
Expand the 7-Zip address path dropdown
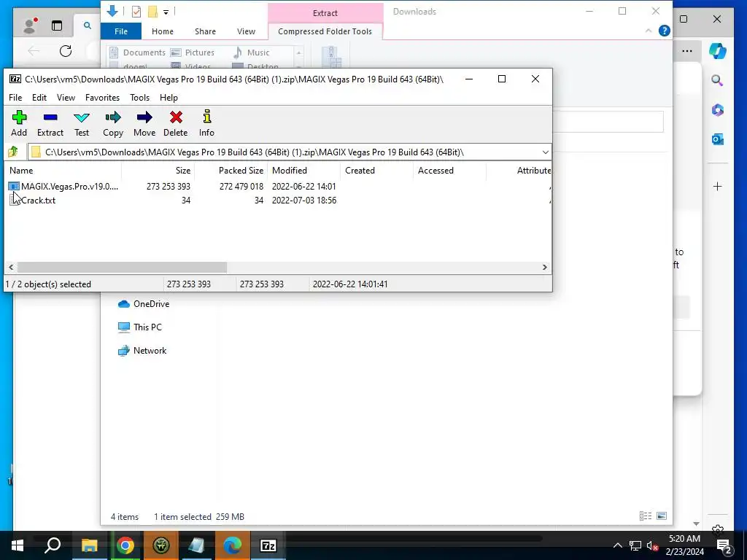tap(545, 152)
